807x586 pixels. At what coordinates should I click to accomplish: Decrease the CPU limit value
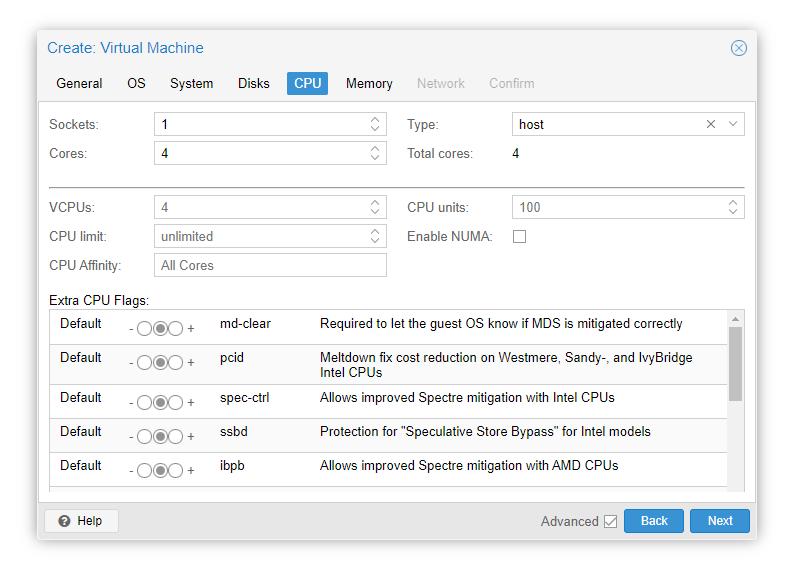(377, 241)
